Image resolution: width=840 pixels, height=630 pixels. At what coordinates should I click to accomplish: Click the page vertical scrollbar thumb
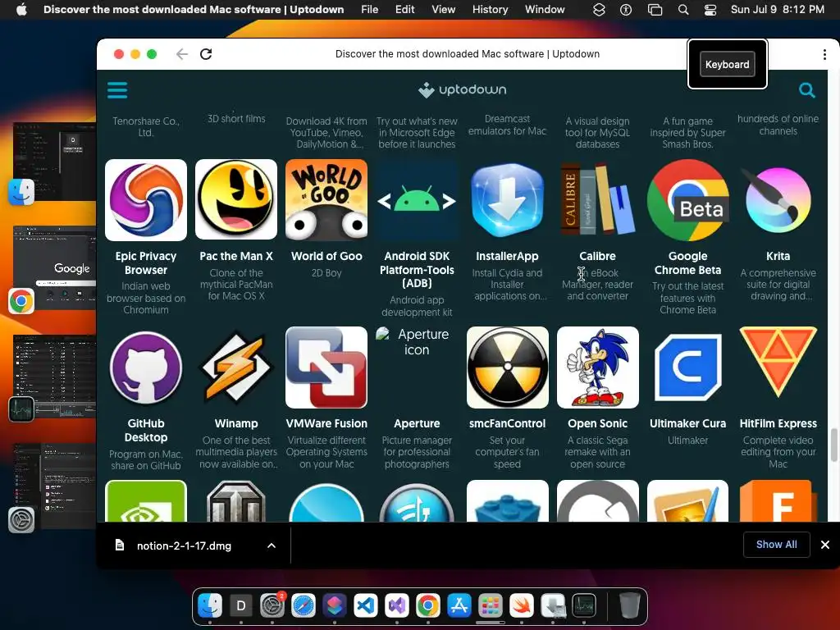tap(834, 445)
